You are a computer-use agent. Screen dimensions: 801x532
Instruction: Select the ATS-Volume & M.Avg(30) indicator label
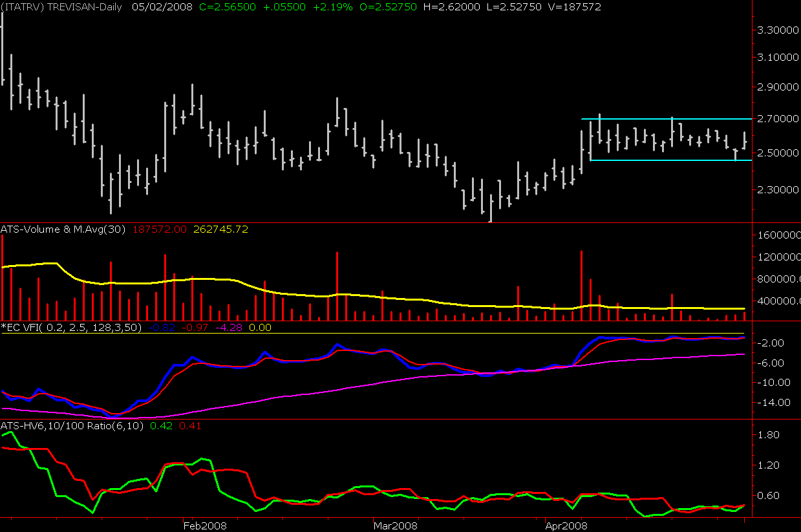[x=65, y=229]
